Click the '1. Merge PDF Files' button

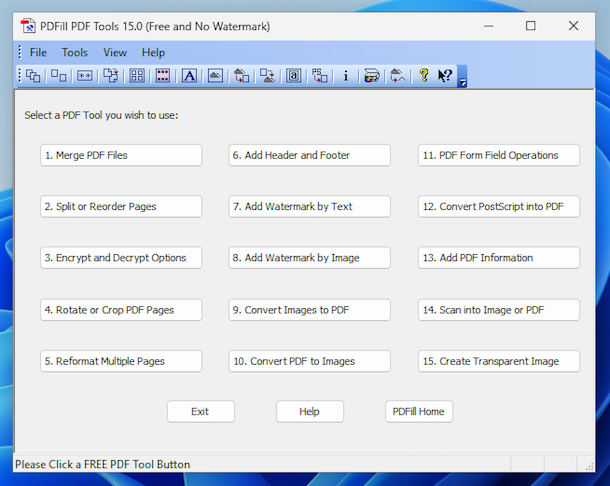(x=121, y=155)
